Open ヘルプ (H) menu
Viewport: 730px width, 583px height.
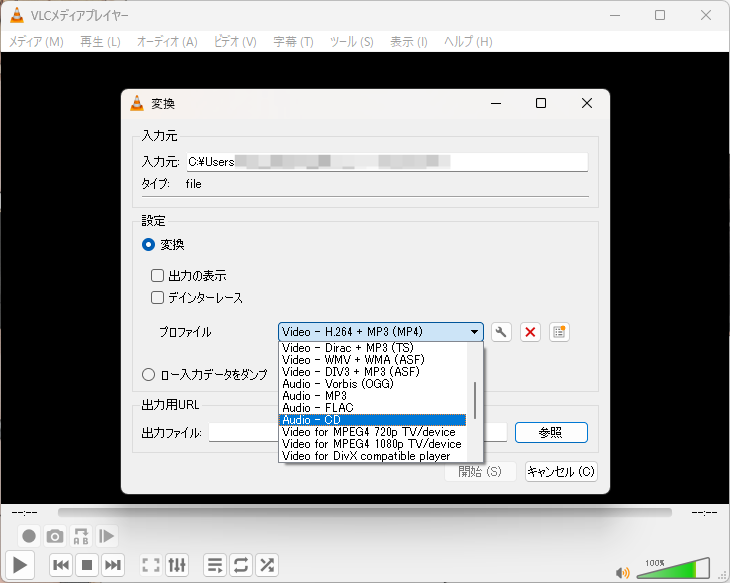[468, 42]
